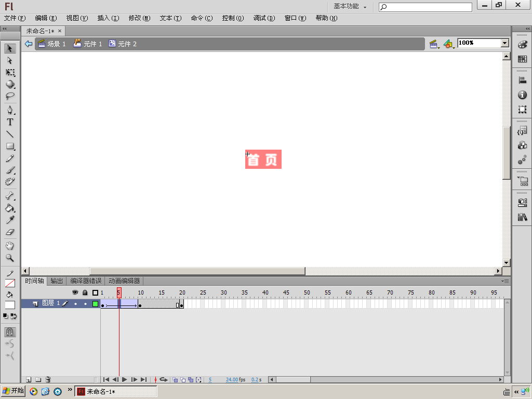This screenshot has height=399, width=532.
Task: Open the 修改(M) menu
Action: [x=139, y=18]
